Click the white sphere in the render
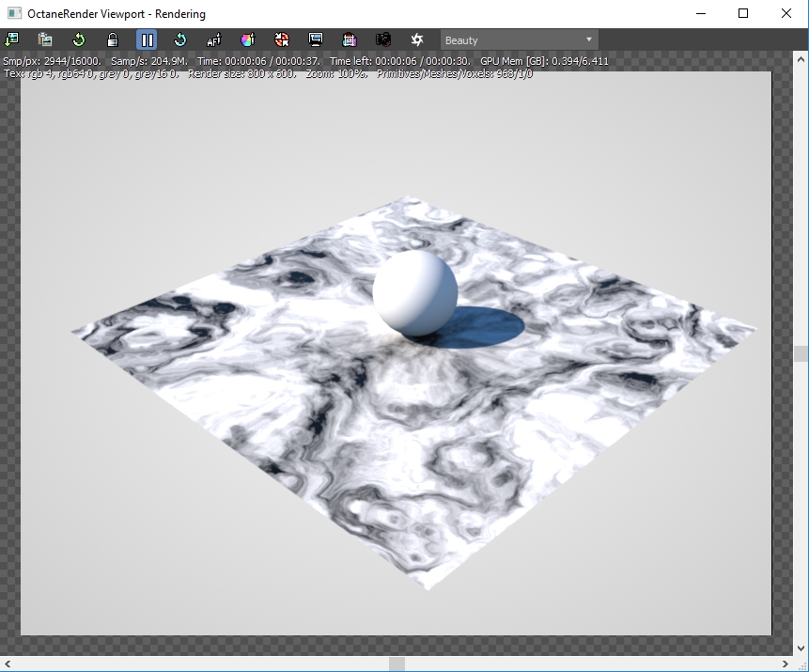The height and width of the screenshot is (672, 809). point(414,292)
